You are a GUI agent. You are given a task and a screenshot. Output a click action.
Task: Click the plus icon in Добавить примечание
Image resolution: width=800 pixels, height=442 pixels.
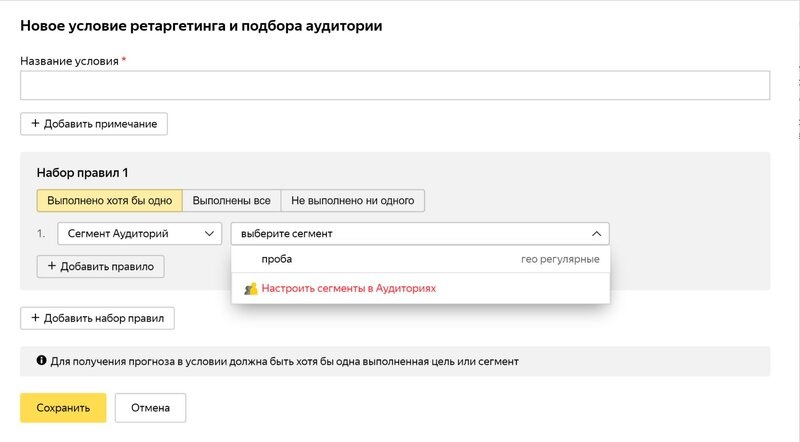point(36,124)
